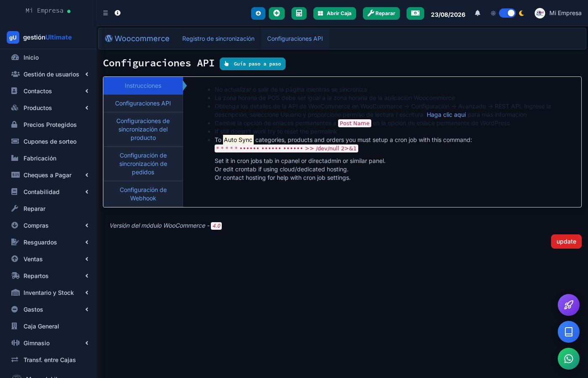Open Transf. entre Cajas in sidebar
This screenshot has height=378, width=588.
click(48, 360)
